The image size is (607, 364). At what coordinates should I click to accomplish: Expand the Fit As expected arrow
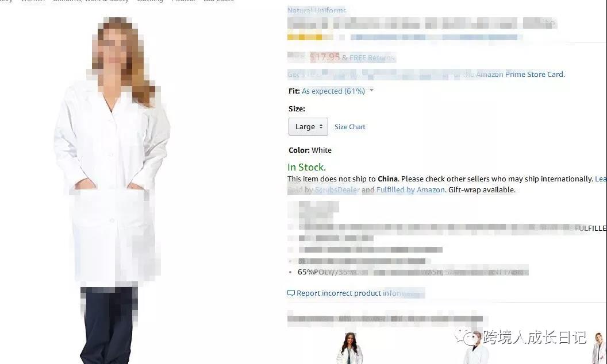tap(372, 91)
